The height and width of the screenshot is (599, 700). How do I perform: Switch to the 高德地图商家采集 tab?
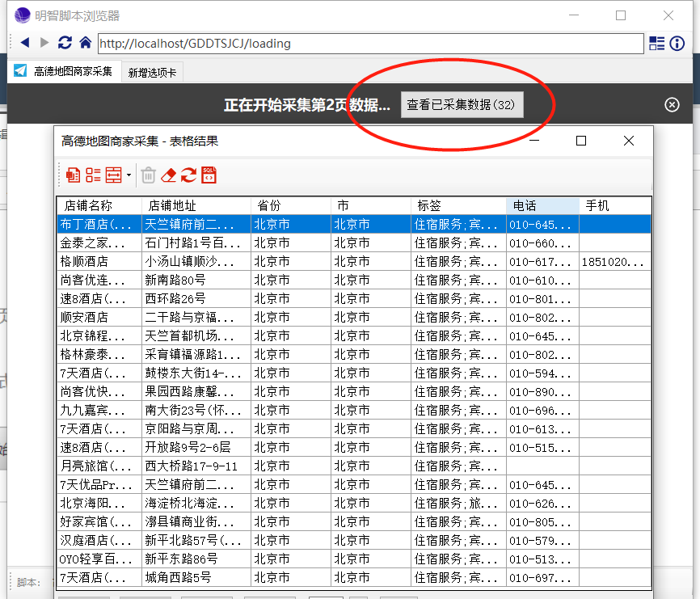(65, 71)
